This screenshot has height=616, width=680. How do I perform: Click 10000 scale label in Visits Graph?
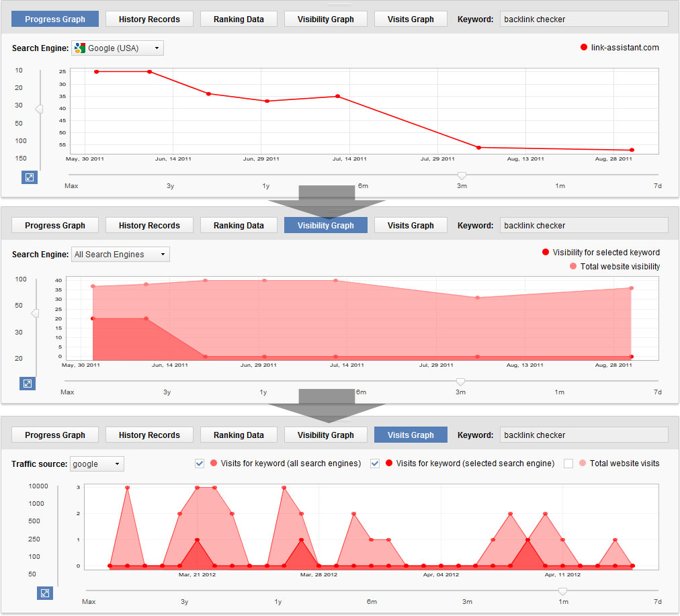(x=38, y=486)
